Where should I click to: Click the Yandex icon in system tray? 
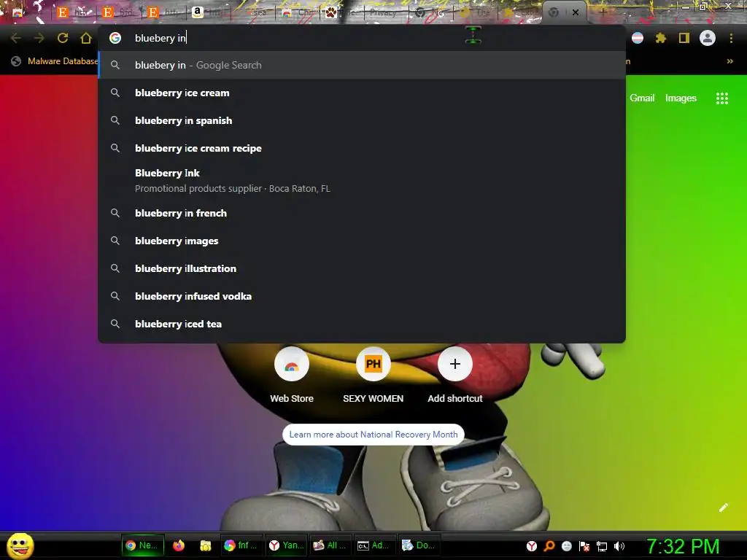pyautogui.click(x=532, y=546)
